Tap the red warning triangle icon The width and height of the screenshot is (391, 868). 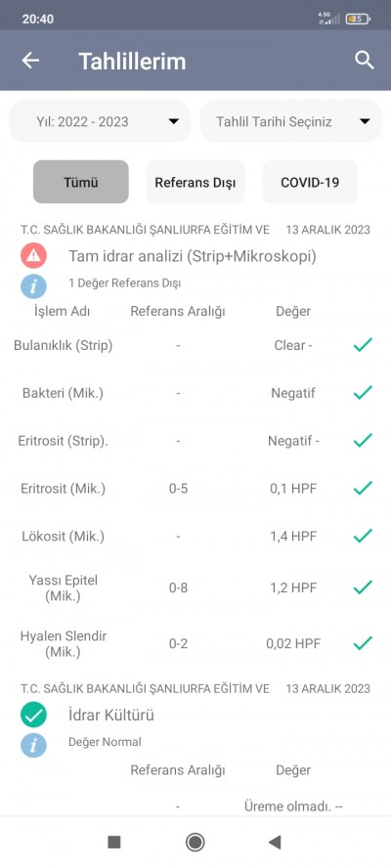pyautogui.click(x=34, y=255)
